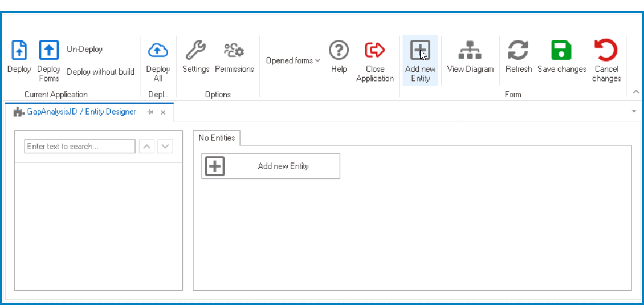Open the tab list dropdown arrow

coord(634,111)
